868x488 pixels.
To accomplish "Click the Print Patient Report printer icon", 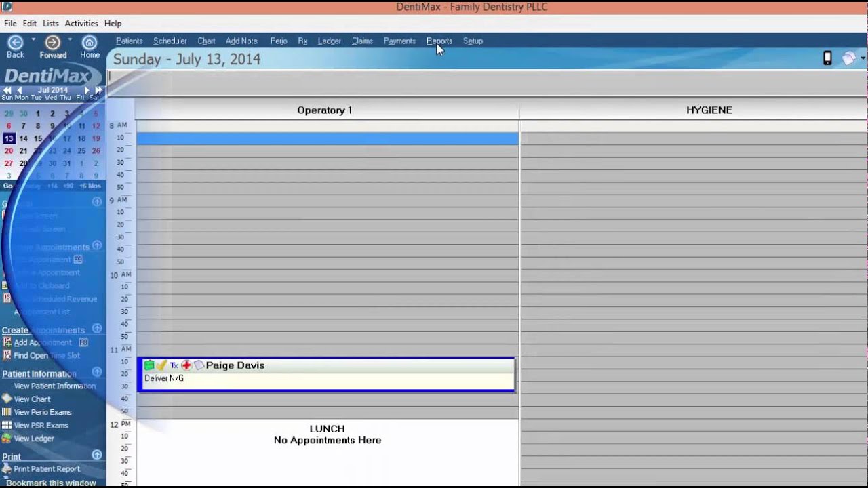I will (x=7, y=468).
